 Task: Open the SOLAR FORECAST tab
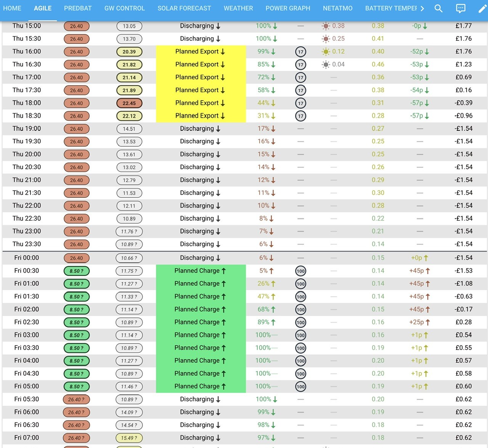click(x=184, y=8)
